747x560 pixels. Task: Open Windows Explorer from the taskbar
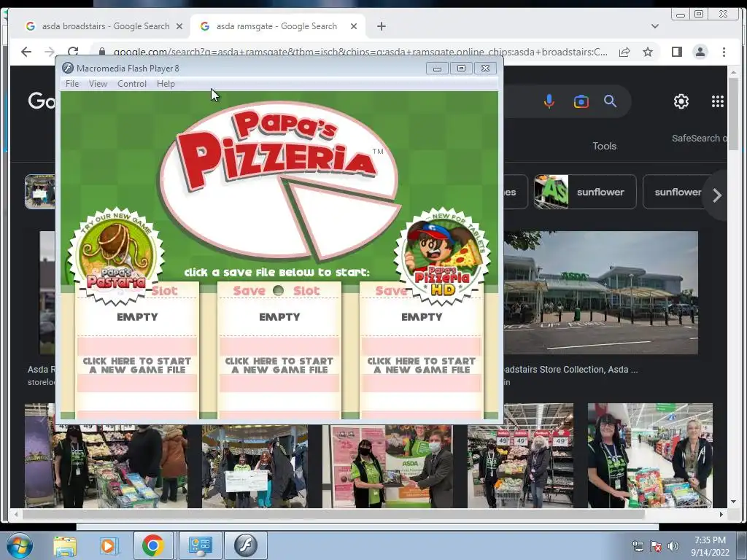pyautogui.click(x=65, y=545)
